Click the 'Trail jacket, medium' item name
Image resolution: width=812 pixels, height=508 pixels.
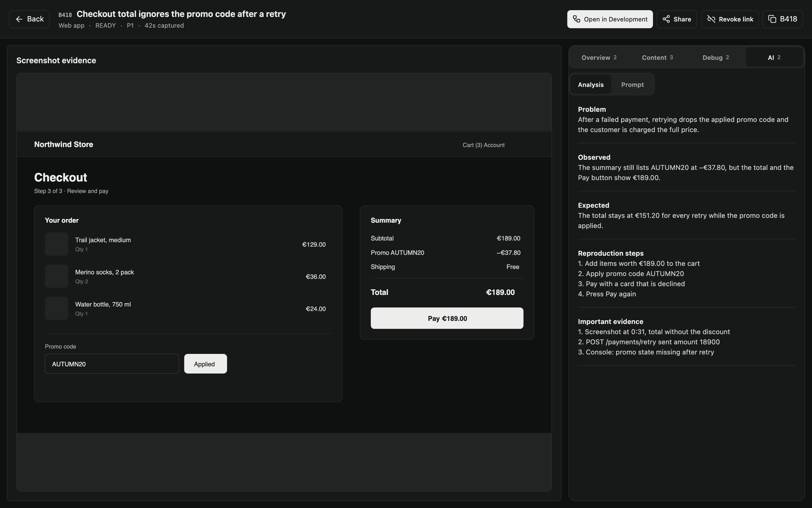tap(103, 240)
